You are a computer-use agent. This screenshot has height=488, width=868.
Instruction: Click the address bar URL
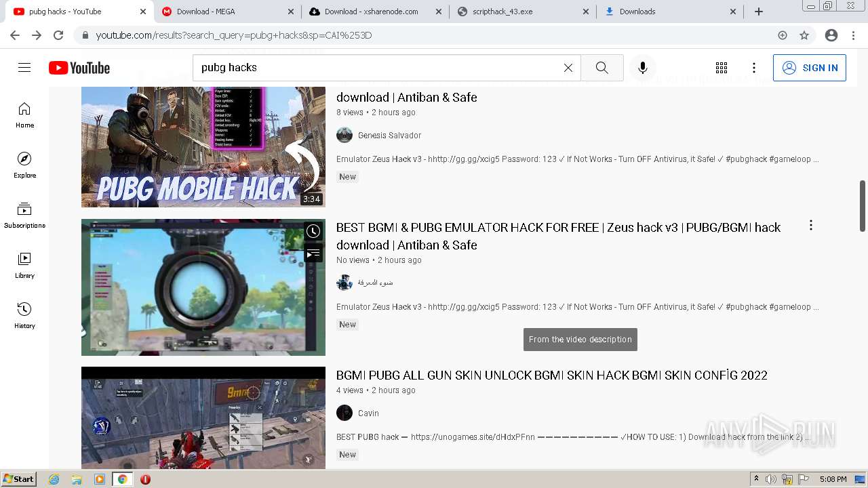[x=234, y=35]
